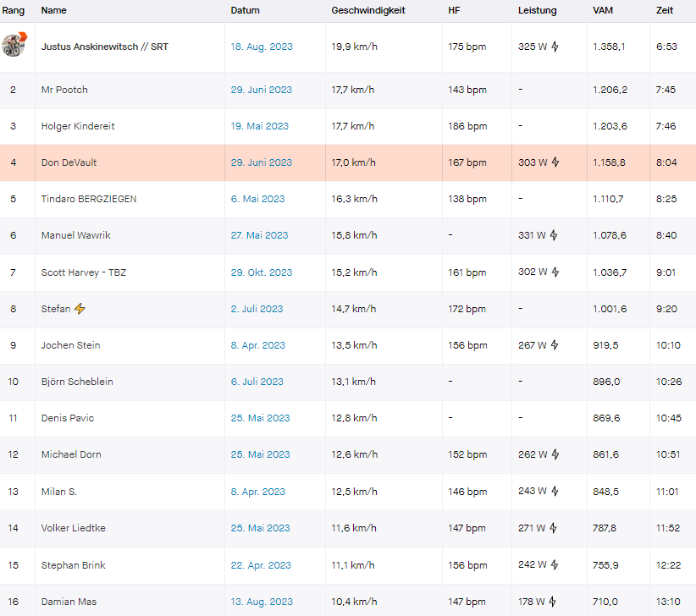Viewport: 696px width, 616px height.
Task: Open Manuel Wawrik's athlete name
Action: tap(76, 235)
